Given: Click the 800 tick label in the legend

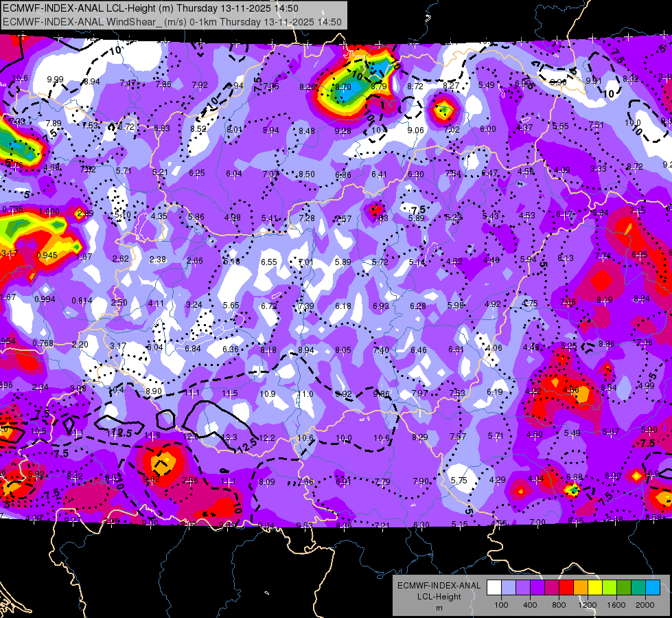Looking at the screenshot, I should [x=559, y=605].
